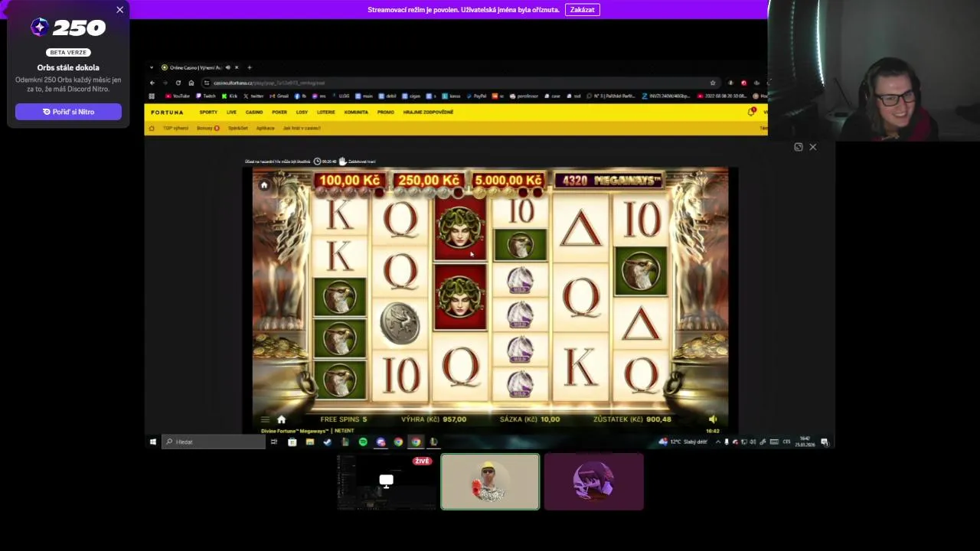The height and width of the screenshot is (551, 980).
Task: Reload the browser page
Action: click(x=178, y=83)
